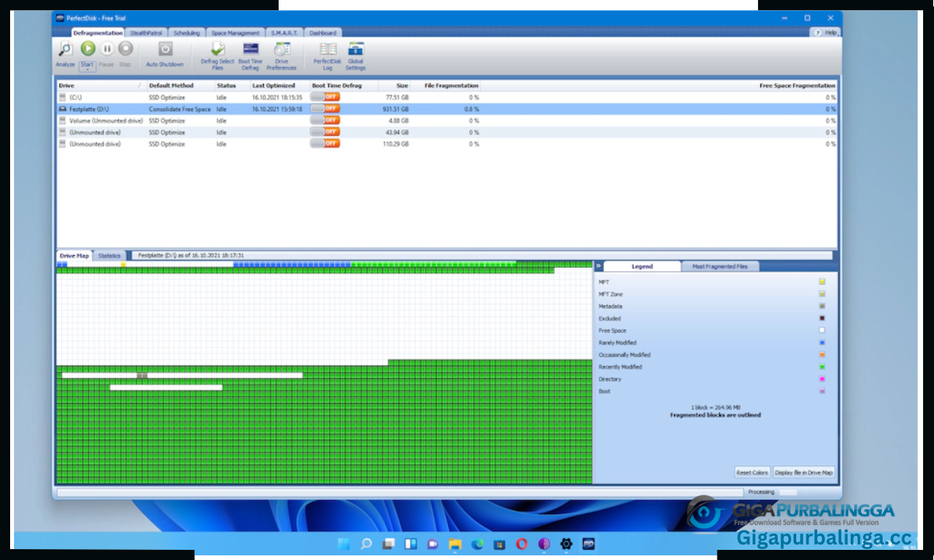Screen dimensions: 934x560
Task: Sort by the Drive column header
Action: click(x=100, y=86)
